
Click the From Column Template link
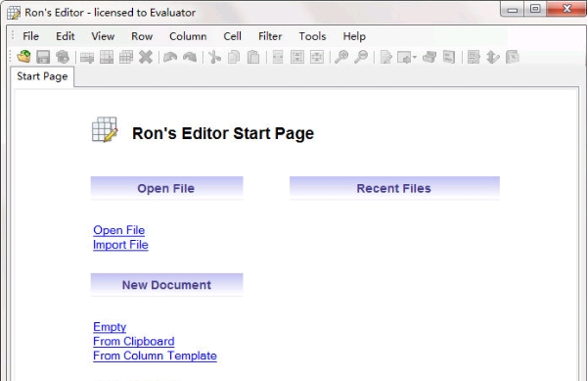155,356
